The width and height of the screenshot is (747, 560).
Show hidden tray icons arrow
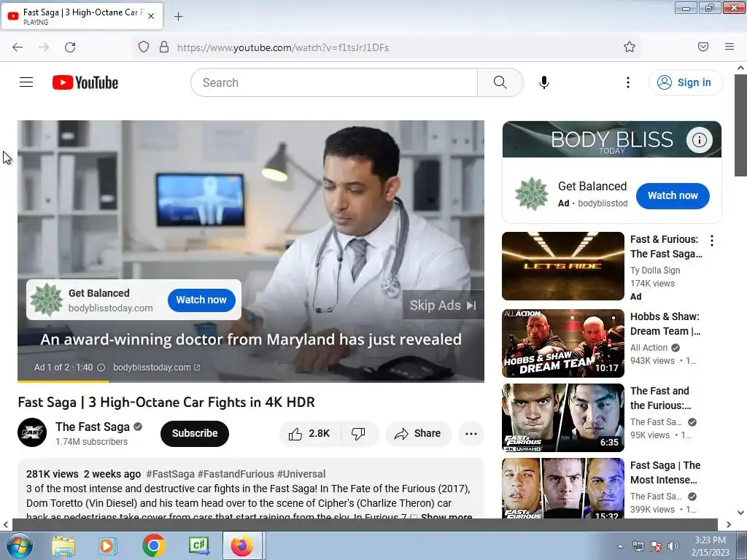[620, 546]
